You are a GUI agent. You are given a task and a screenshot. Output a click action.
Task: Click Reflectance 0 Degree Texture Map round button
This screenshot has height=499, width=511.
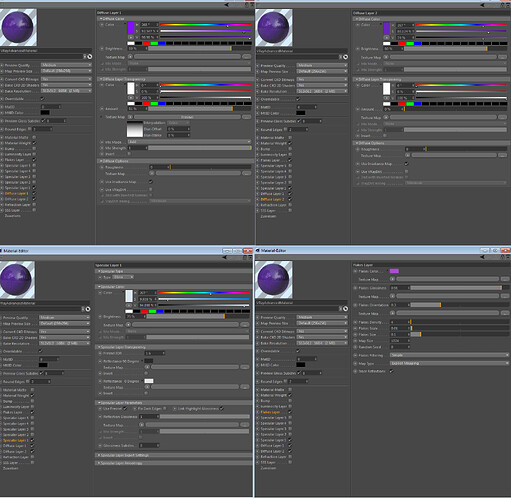147,387
